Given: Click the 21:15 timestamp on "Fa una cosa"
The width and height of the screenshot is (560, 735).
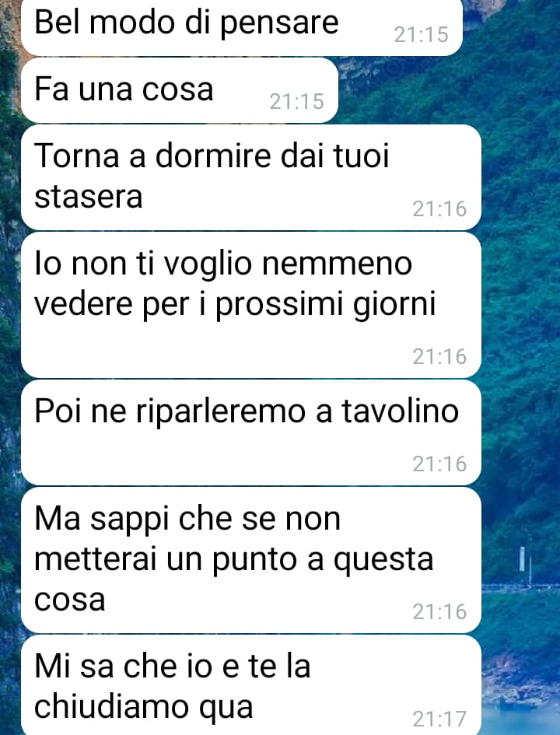Looking at the screenshot, I should [296, 102].
